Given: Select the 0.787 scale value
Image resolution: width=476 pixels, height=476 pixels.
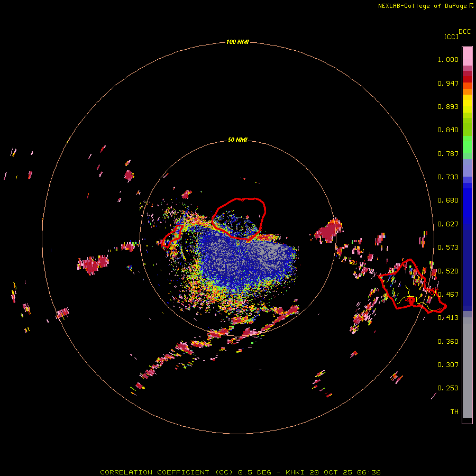Looking at the screenshot, I should (x=448, y=153).
